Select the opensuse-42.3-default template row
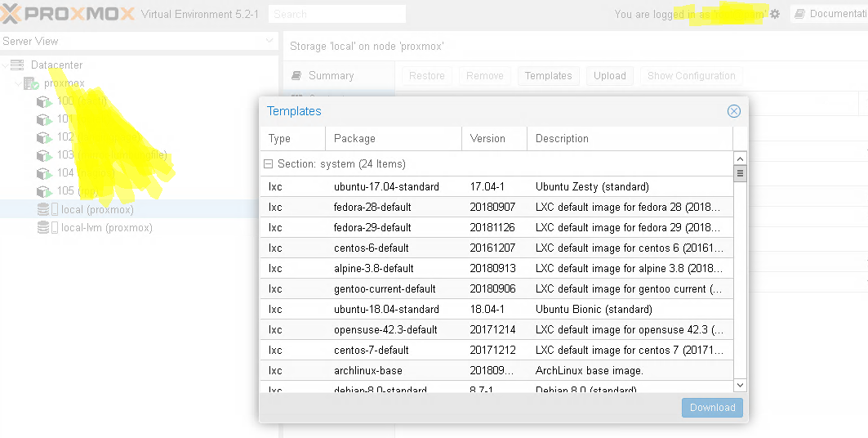The height and width of the screenshot is (438, 868). (x=496, y=329)
